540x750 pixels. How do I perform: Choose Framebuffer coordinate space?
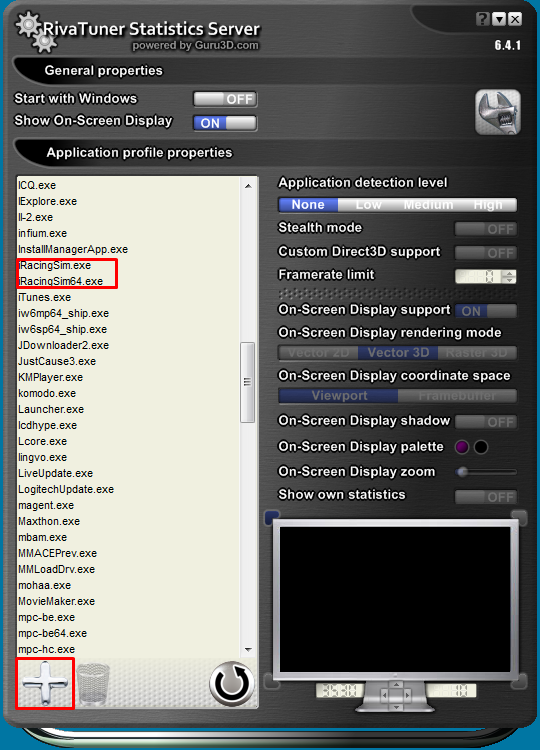(x=457, y=396)
